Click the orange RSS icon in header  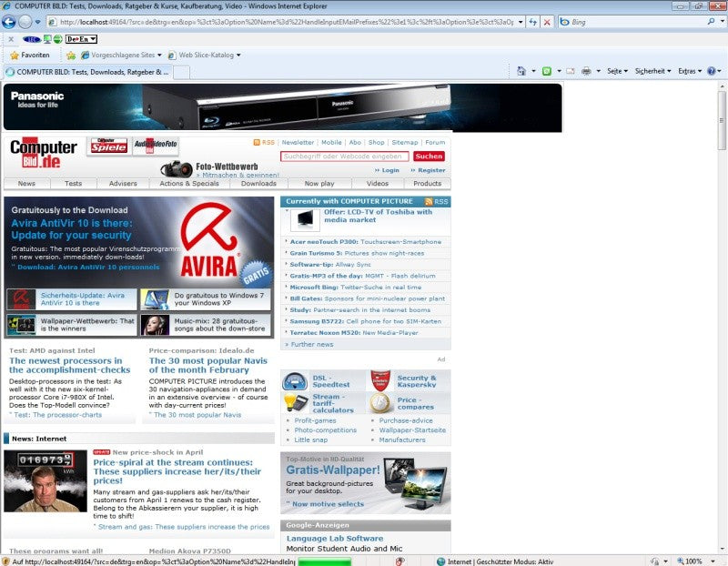[x=257, y=143]
